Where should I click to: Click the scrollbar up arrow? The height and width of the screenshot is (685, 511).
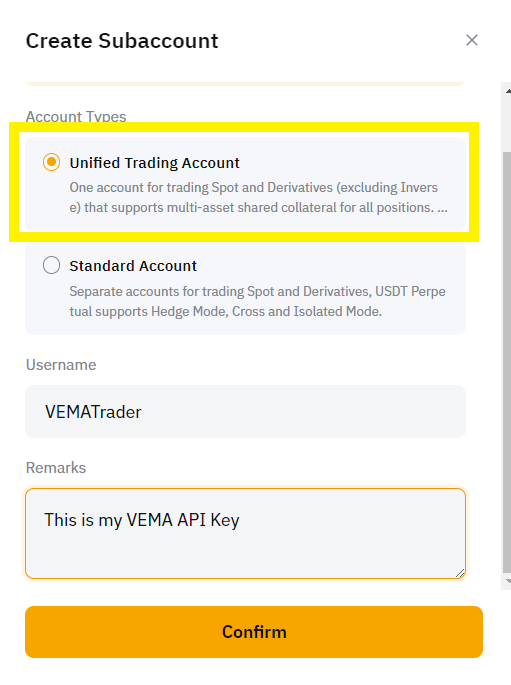coord(508,91)
